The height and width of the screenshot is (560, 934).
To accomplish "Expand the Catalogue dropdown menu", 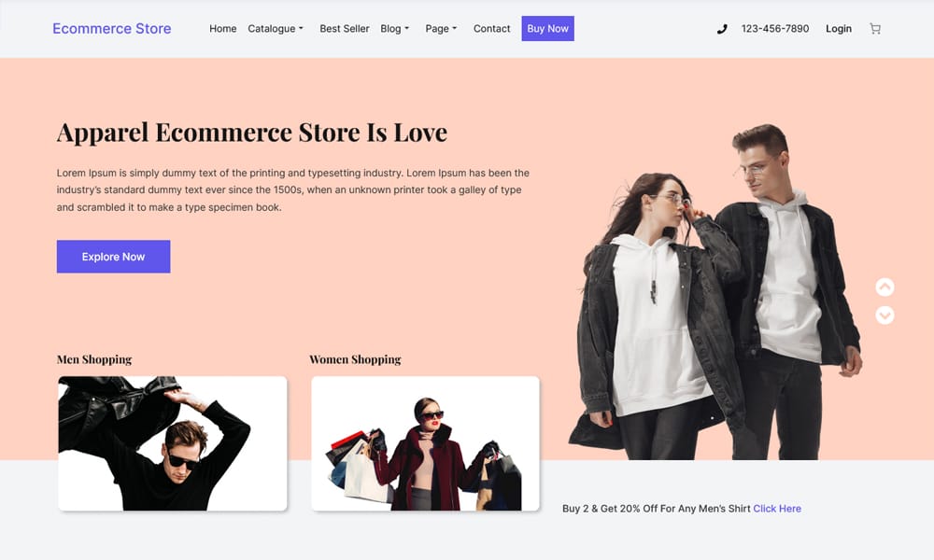I will (275, 29).
